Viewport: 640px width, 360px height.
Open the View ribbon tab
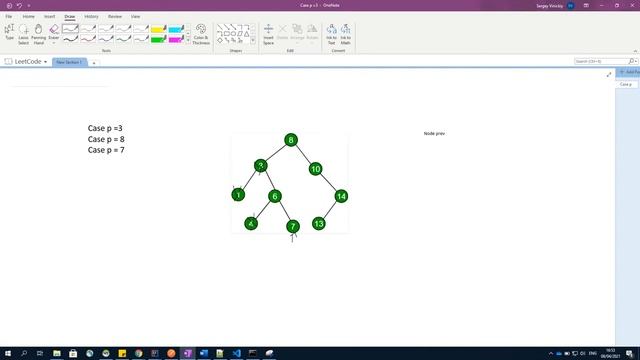[136, 16]
